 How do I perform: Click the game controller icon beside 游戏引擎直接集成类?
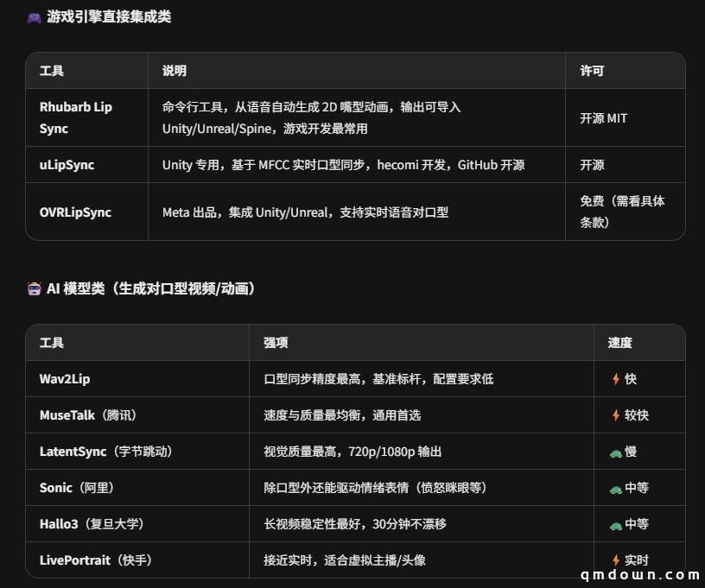[35, 18]
